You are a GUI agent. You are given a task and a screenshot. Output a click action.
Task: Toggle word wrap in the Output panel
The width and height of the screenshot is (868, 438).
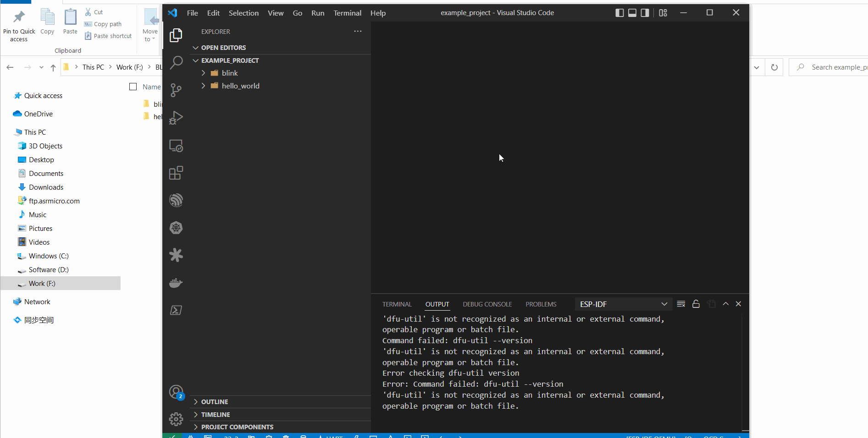pos(681,304)
